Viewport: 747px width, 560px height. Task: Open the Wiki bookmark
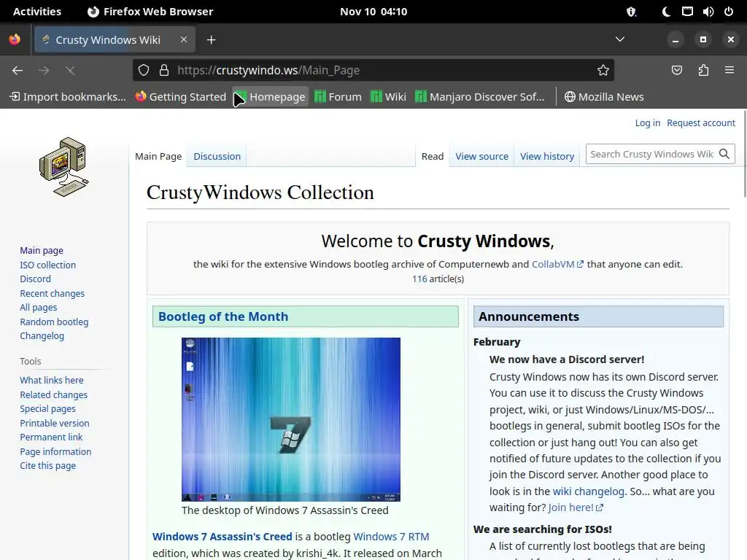[x=388, y=97]
